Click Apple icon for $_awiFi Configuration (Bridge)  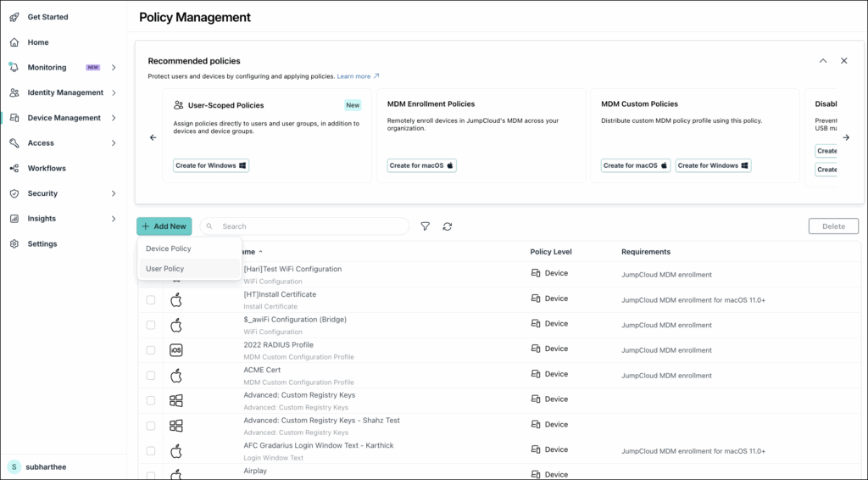176,326
